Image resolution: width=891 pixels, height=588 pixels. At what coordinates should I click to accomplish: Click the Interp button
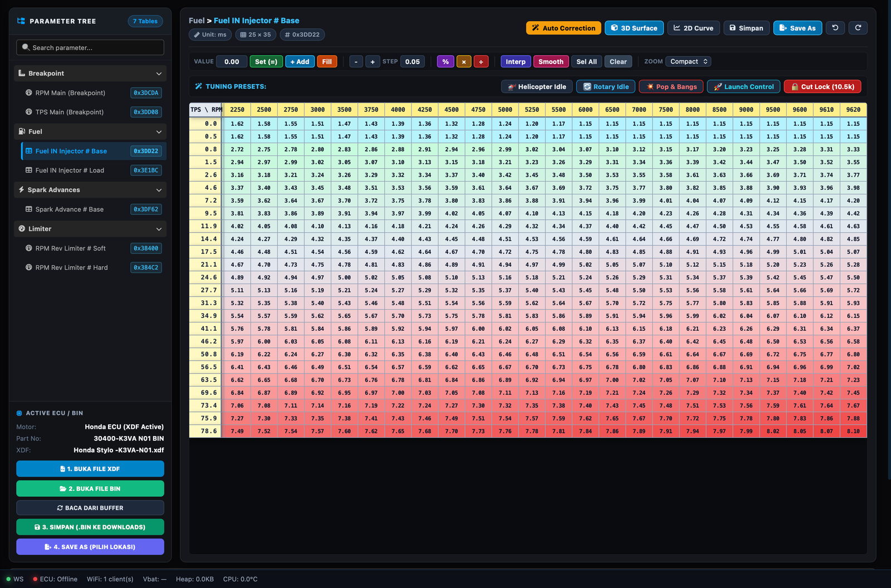tap(516, 62)
